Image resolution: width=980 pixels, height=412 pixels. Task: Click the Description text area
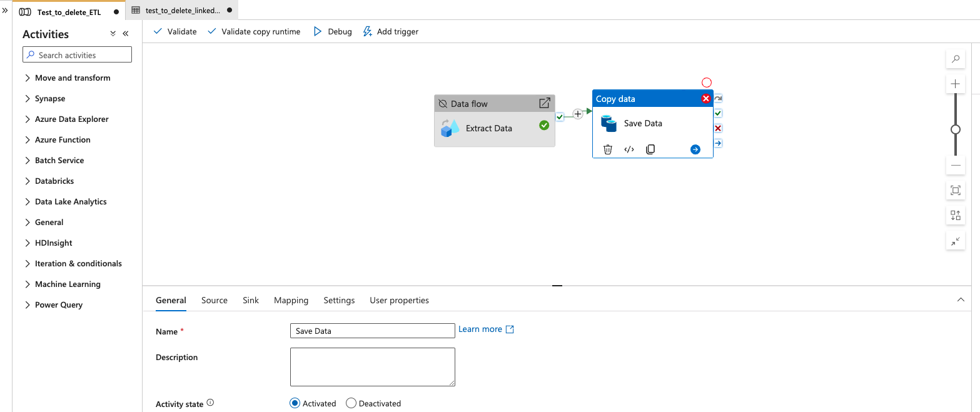point(373,367)
